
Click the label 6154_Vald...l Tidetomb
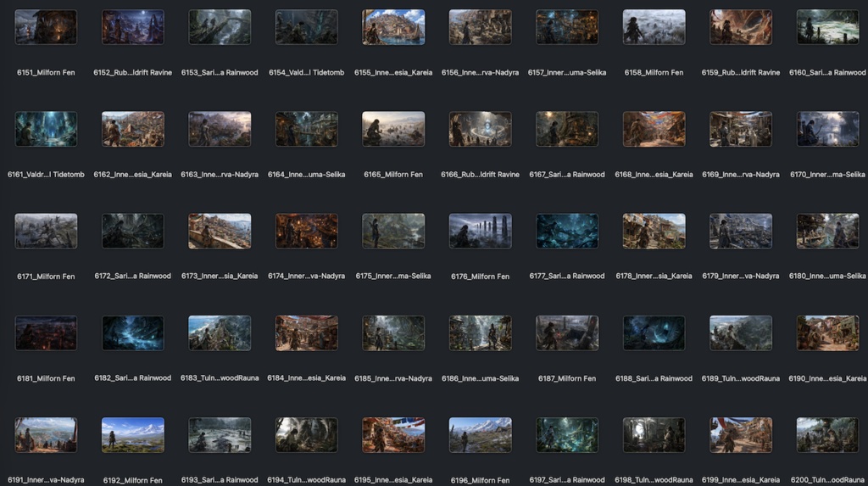click(307, 73)
